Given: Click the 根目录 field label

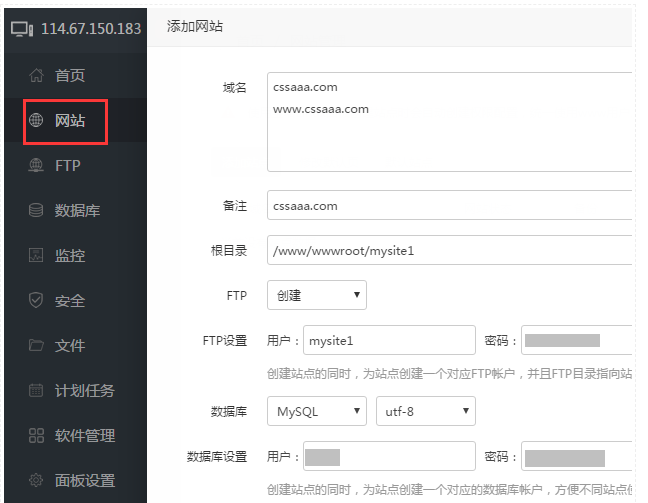Looking at the screenshot, I should pos(229,250).
